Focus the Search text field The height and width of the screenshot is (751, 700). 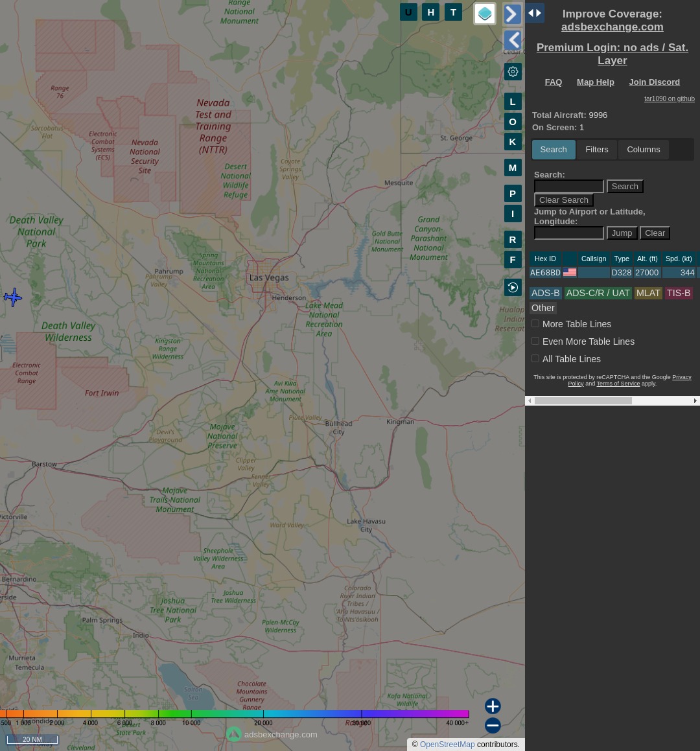point(568,187)
